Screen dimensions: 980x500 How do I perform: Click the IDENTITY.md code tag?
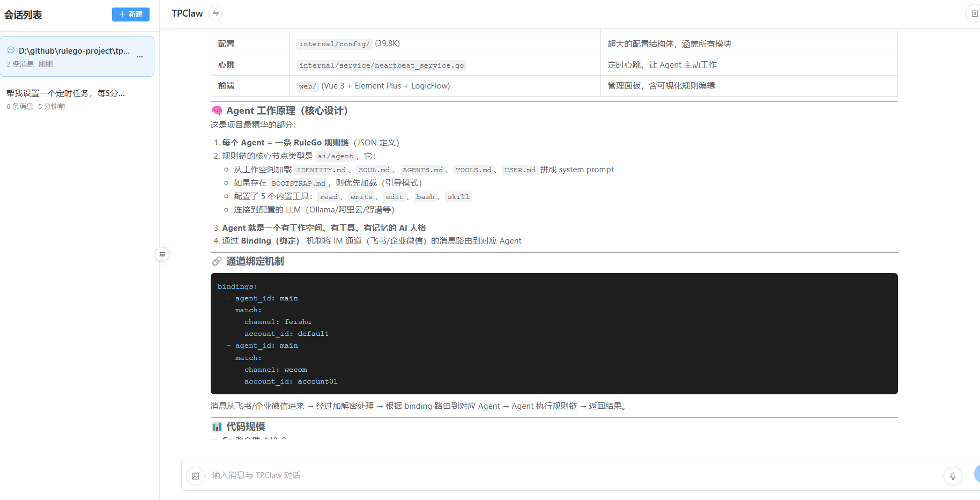click(x=321, y=170)
